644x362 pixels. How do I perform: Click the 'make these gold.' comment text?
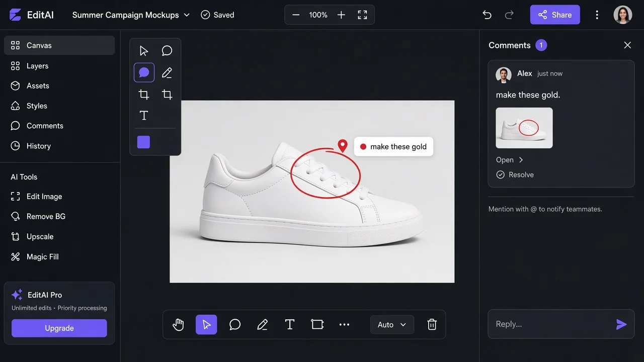(x=528, y=95)
